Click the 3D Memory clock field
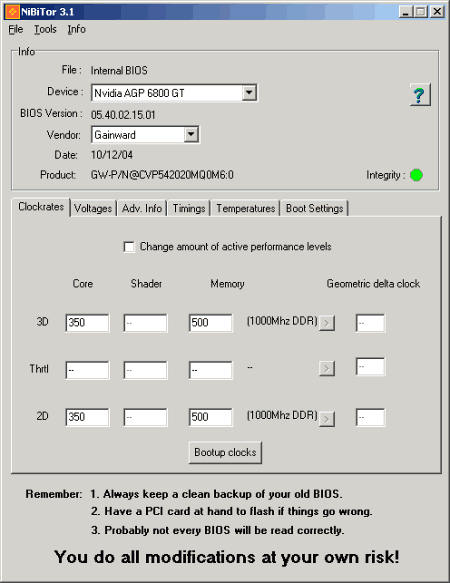450x583 pixels. 210,323
